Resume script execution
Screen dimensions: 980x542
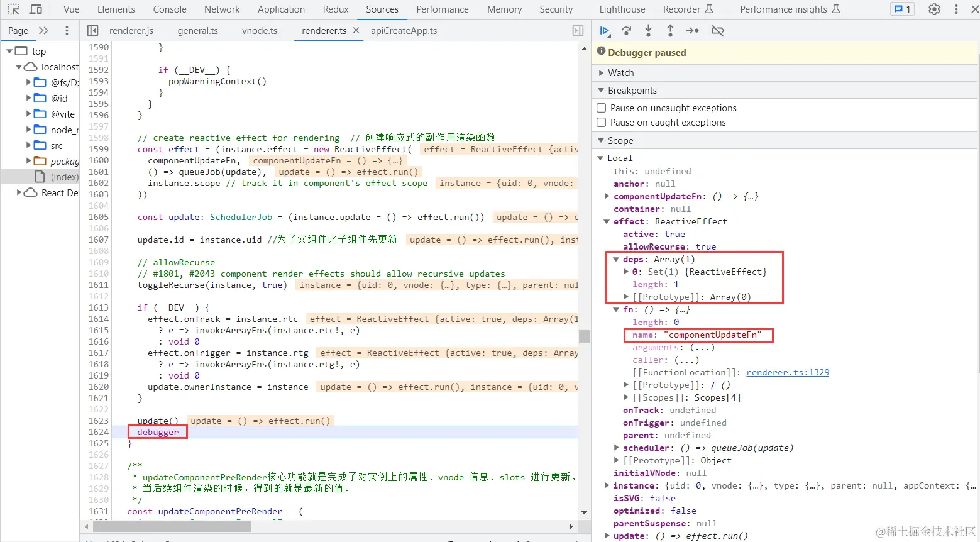click(x=605, y=31)
